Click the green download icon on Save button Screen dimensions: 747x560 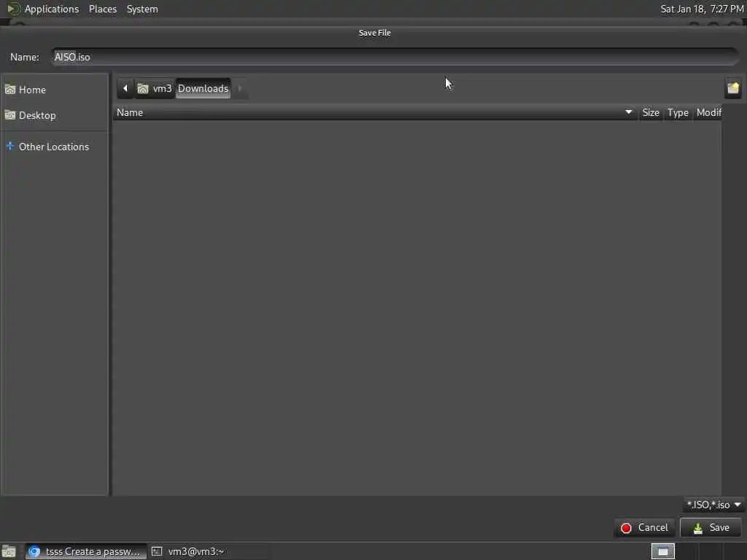(x=698, y=528)
